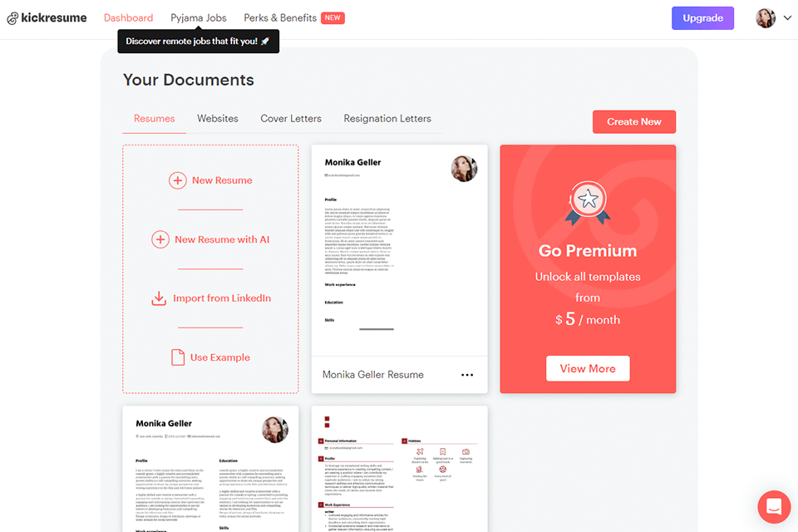This screenshot has height=532, width=798.
Task: Open the user profile avatar menu
Action: pyautogui.click(x=765, y=17)
